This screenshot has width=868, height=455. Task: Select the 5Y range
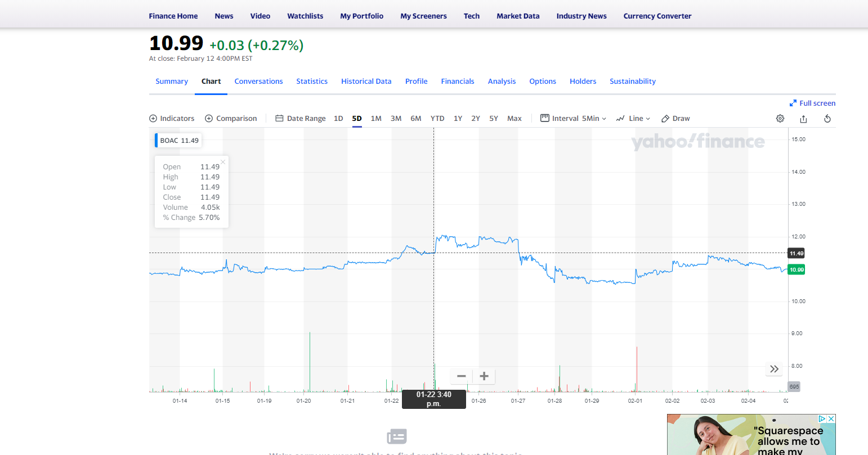(x=494, y=119)
